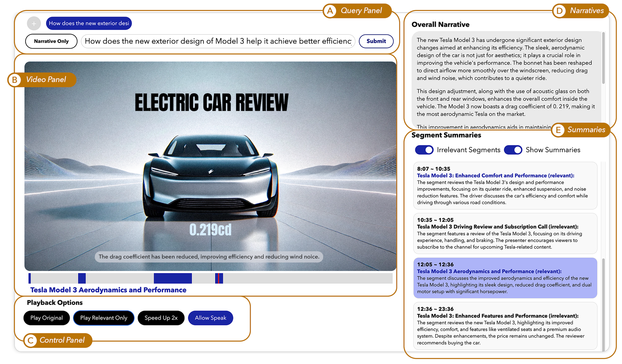Toggle the Narrative Only button
622x364 pixels.
point(51,41)
